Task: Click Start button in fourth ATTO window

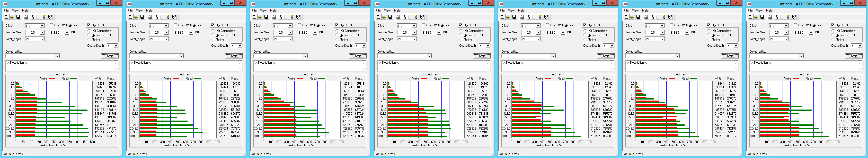Action: pyautogui.click(x=482, y=56)
